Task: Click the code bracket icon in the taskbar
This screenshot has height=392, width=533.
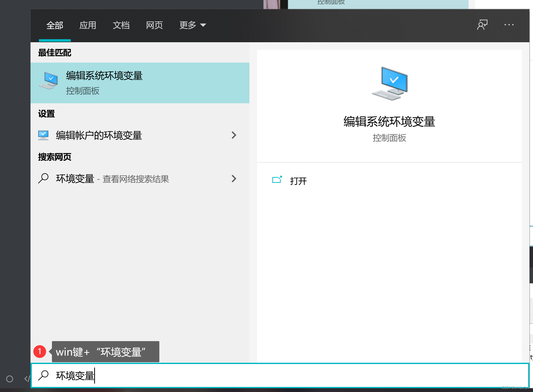Action: [x=27, y=379]
